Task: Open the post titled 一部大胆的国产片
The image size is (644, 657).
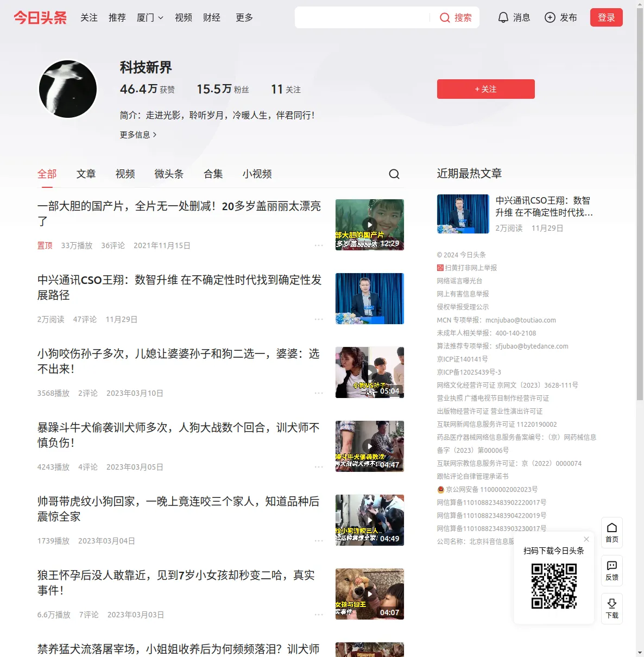Action: 179,214
